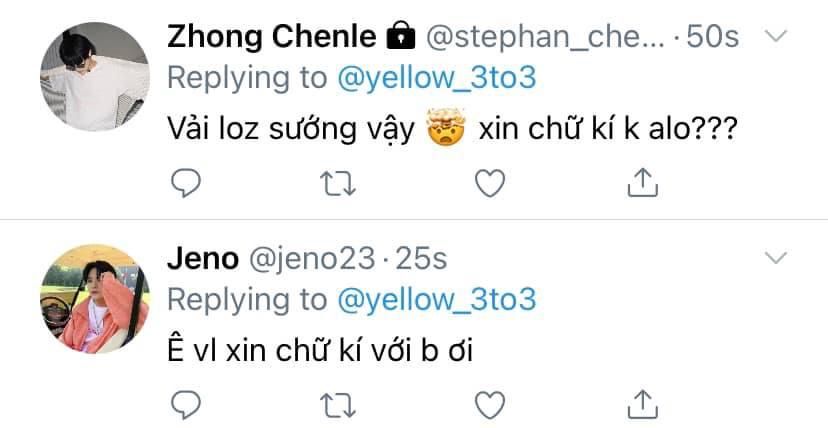Visit the @stephan_che... handle
Screen dimensions: 828x428
click(545, 38)
